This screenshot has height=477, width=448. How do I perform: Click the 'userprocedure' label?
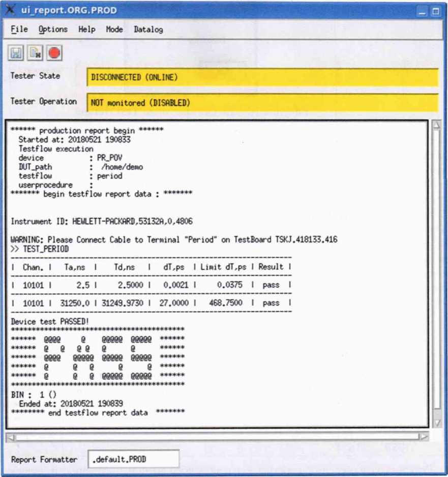pyautogui.click(x=46, y=185)
